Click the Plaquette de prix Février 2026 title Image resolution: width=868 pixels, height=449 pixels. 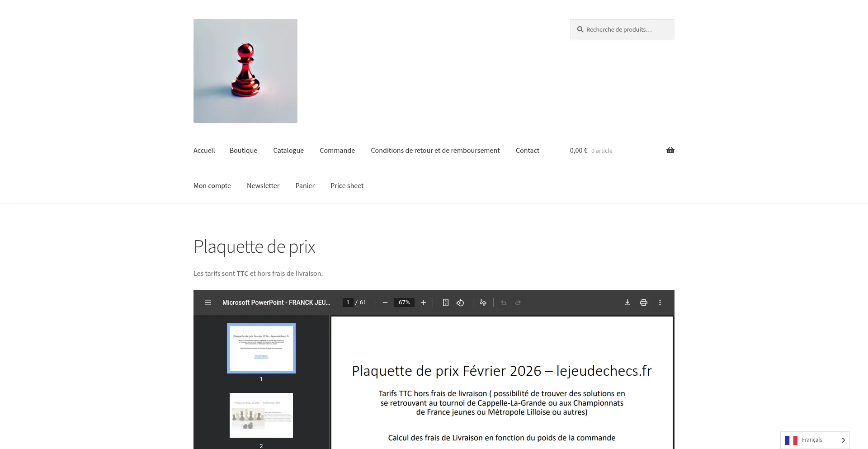tap(502, 371)
